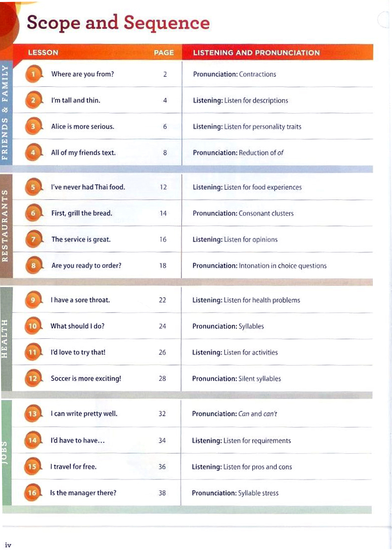Select the lesson 10 circle badge
Screen dimensions: 392x551
pos(33,326)
